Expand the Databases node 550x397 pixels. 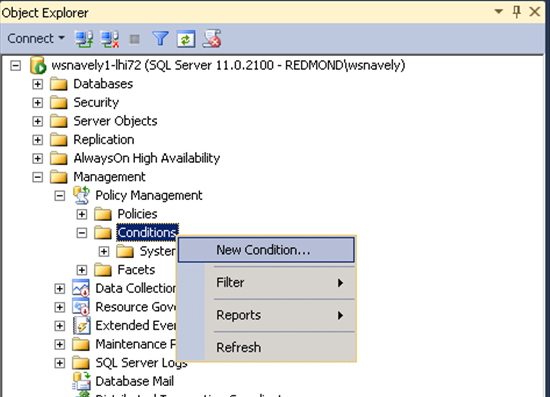(x=38, y=84)
